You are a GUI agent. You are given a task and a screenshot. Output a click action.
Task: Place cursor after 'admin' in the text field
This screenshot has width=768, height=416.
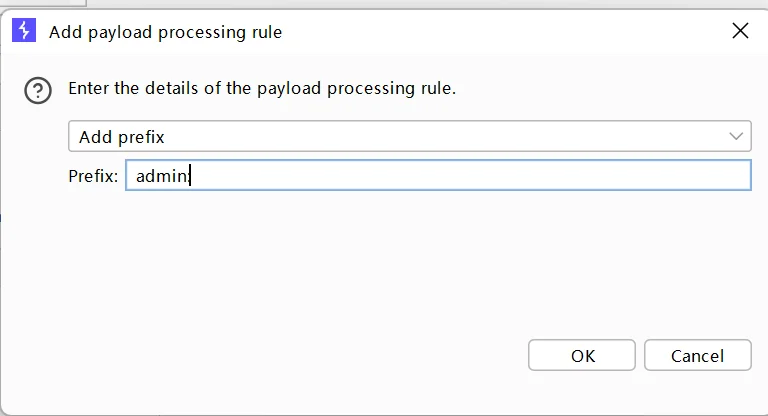pyautogui.click(x=190, y=176)
